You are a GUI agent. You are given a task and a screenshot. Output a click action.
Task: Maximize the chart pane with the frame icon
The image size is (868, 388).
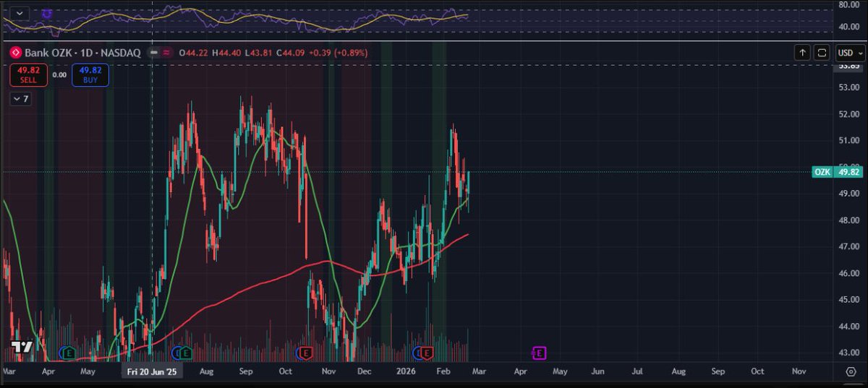(822, 53)
